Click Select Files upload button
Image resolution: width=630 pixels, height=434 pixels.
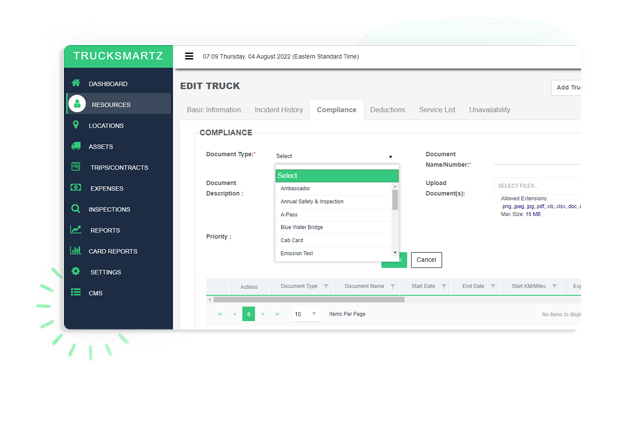coord(517,186)
